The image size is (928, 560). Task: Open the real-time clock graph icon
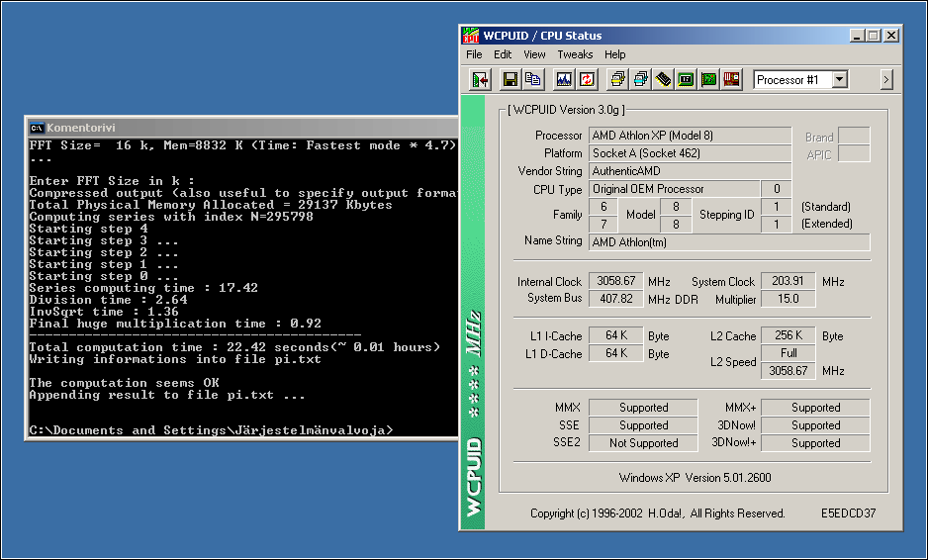[x=564, y=79]
